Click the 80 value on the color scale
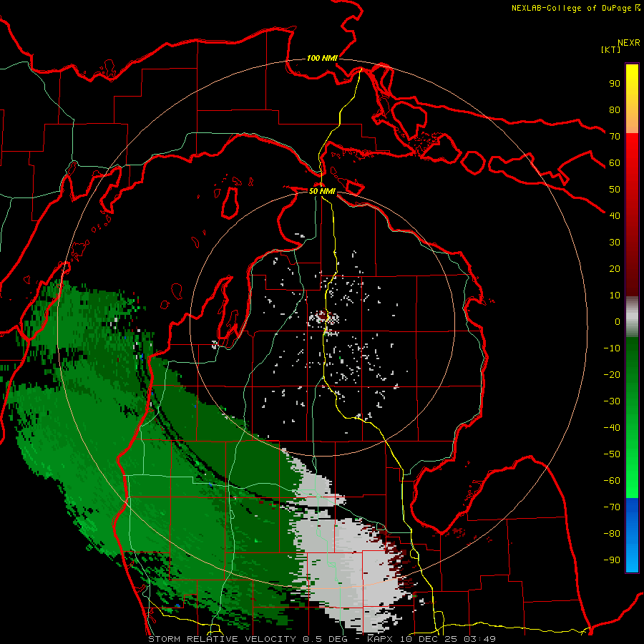Viewport: 644px width, 644px height. pos(615,109)
